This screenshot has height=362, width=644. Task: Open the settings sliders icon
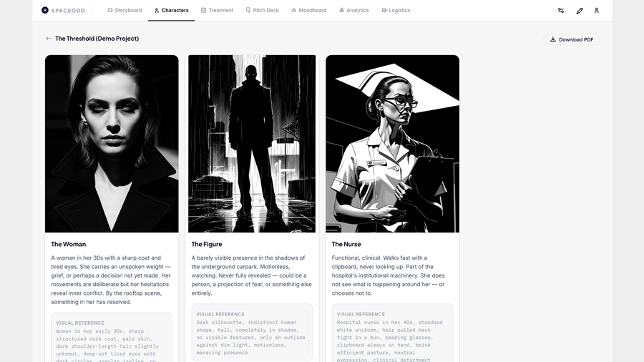pyautogui.click(x=561, y=11)
